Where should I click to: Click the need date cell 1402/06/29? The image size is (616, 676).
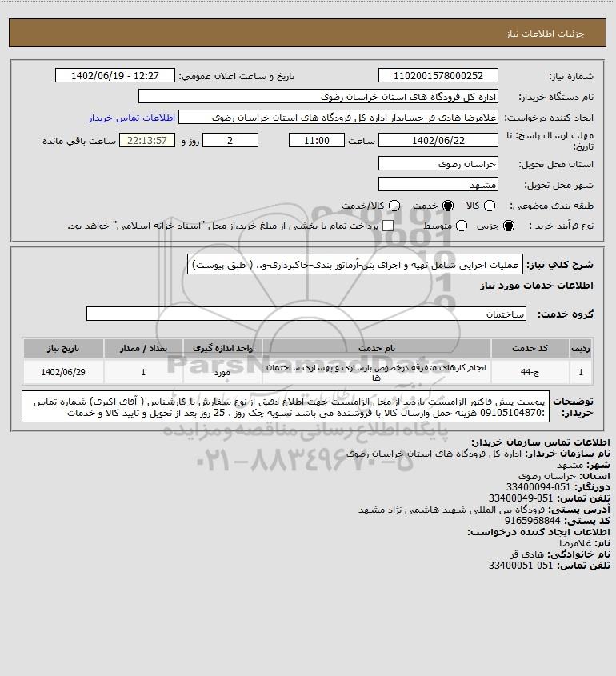[63, 372]
